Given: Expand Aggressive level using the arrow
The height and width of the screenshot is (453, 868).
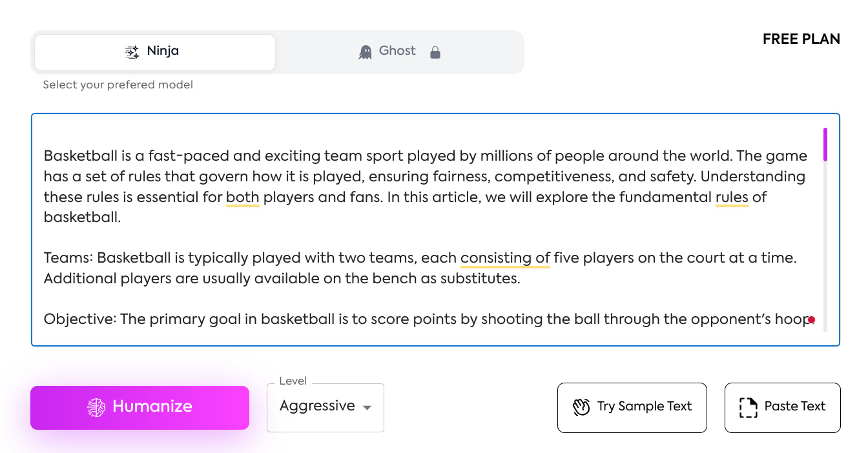Looking at the screenshot, I should pyautogui.click(x=367, y=408).
